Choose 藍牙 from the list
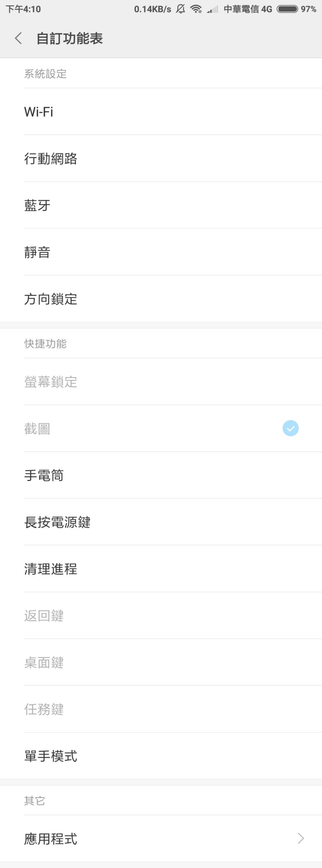Image resolution: width=322 pixels, height=868 pixels. point(161,205)
